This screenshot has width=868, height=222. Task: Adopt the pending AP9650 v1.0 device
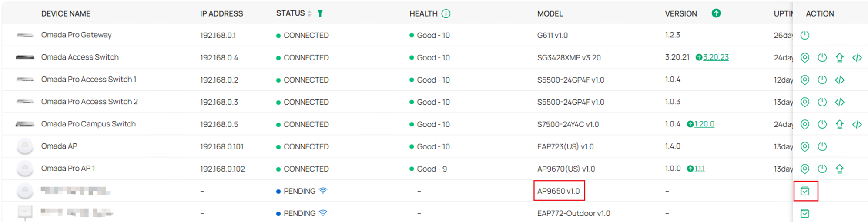pyautogui.click(x=804, y=191)
